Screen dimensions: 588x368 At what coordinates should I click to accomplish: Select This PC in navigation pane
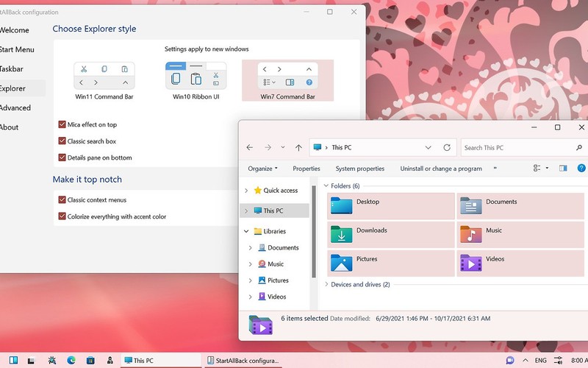273,210
